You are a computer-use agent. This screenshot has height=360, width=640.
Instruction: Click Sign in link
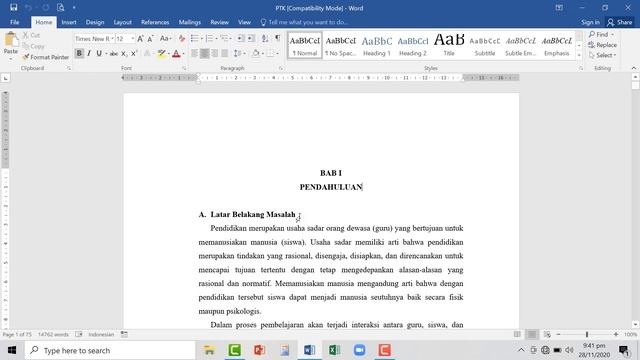coord(590,22)
